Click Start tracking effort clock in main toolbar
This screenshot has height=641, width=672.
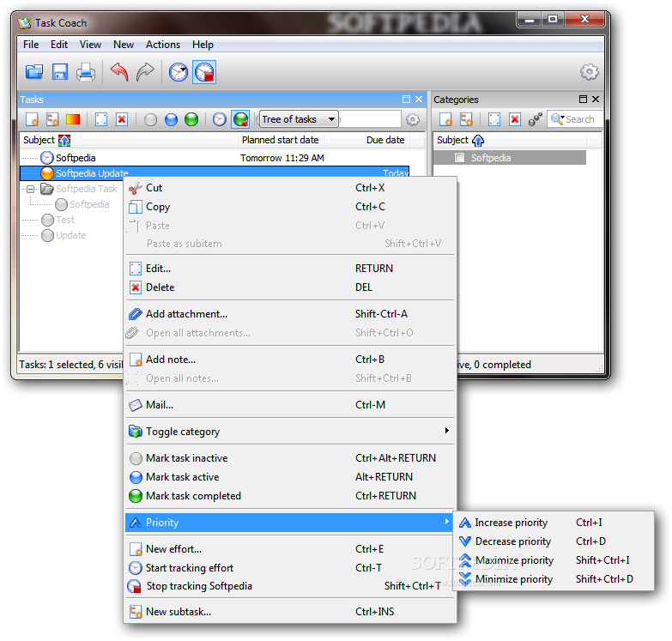pyautogui.click(x=179, y=71)
